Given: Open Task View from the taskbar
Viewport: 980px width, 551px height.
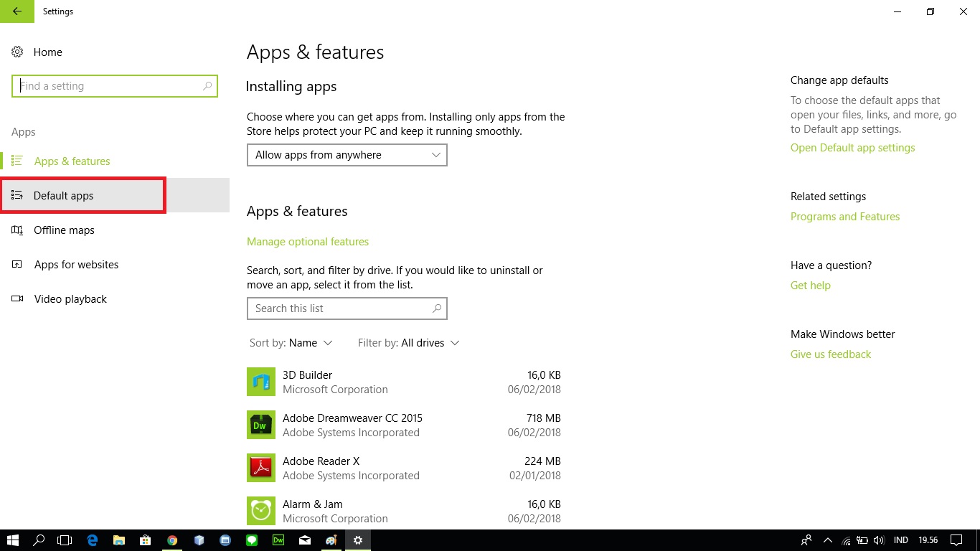Looking at the screenshot, I should pyautogui.click(x=65, y=540).
